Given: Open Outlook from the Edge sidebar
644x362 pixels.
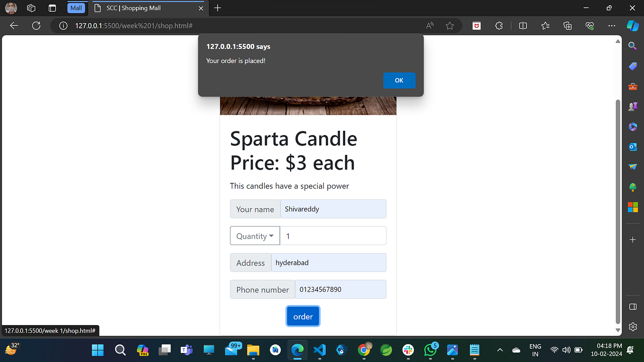Looking at the screenshot, I should [x=633, y=147].
